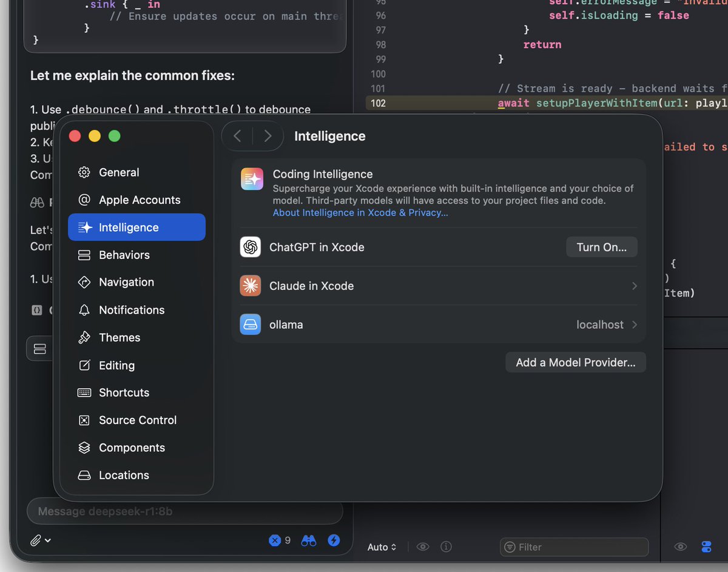728x572 pixels.
Task: Click the Source Control icon in sidebar
Action: 84,420
